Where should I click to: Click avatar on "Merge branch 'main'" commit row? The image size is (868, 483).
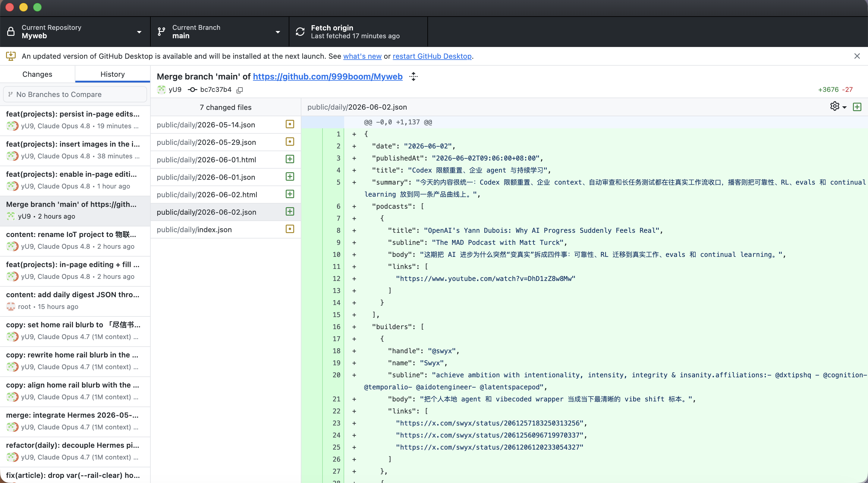(x=11, y=216)
